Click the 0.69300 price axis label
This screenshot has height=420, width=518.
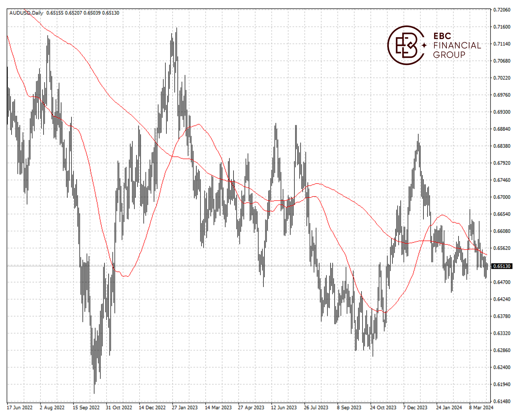click(x=502, y=112)
